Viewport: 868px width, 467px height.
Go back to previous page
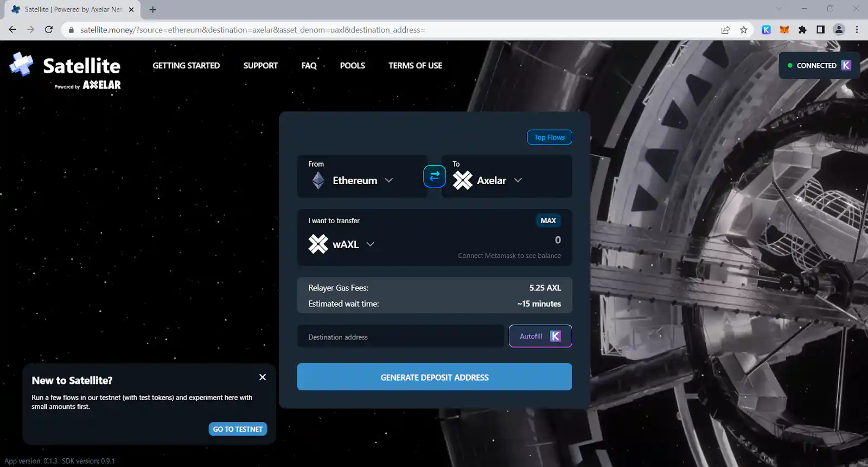pyautogui.click(x=12, y=30)
